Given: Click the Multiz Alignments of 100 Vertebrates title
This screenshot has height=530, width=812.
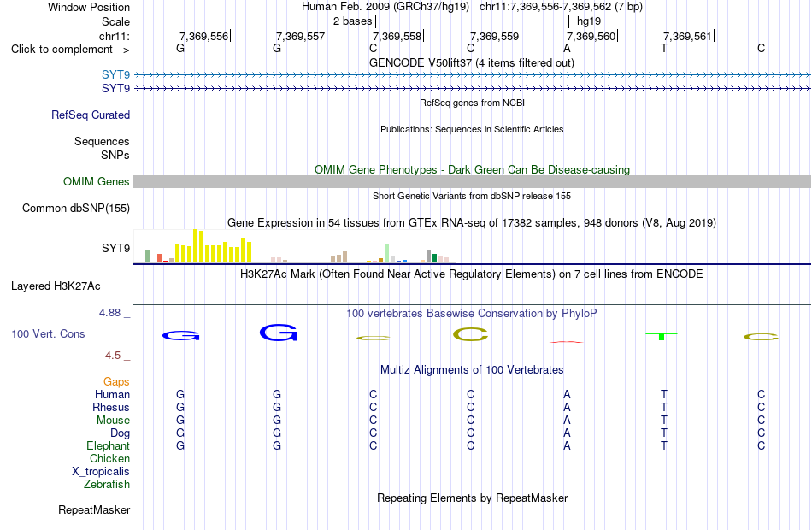Looking at the screenshot, I should pyautogui.click(x=472, y=370).
